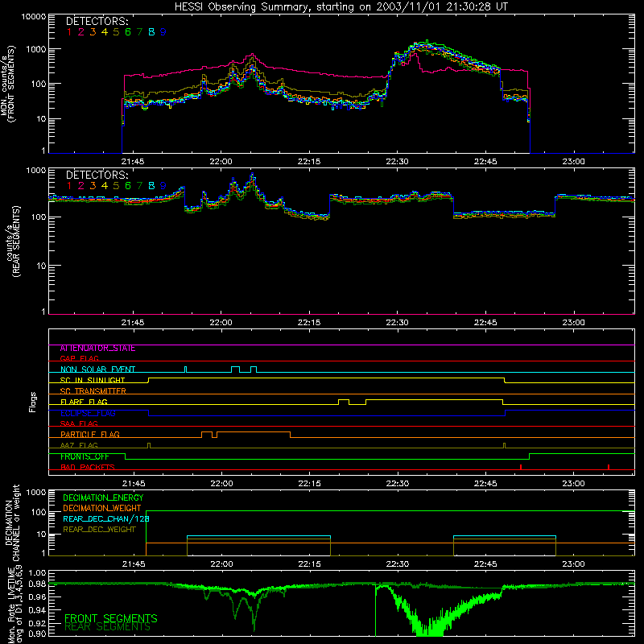The width and height of the screenshot is (644, 644).
Task: Select detector 4 in rear segments legend
Action: click(105, 186)
